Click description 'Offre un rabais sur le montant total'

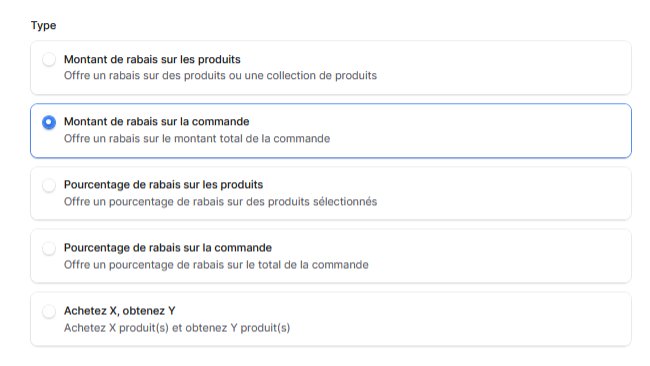tap(197, 138)
